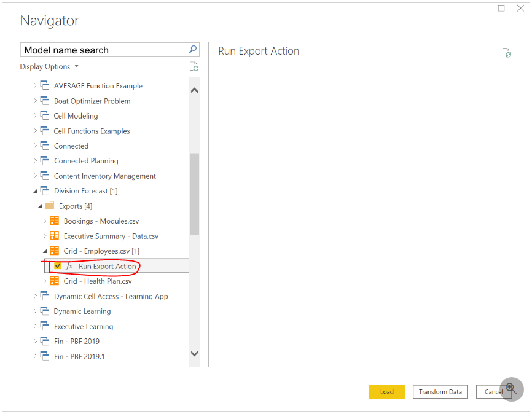Click the yellow Load button
Image resolution: width=532 pixels, height=414 pixels.
pyautogui.click(x=386, y=391)
